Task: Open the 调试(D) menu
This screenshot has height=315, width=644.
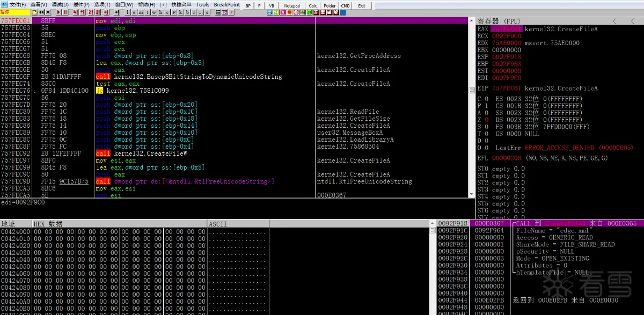Action: coord(60,4)
